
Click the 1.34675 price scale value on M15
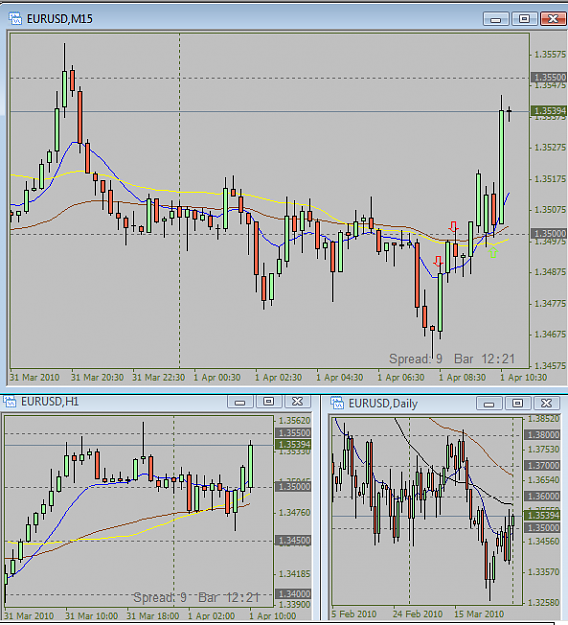click(550, 334)
